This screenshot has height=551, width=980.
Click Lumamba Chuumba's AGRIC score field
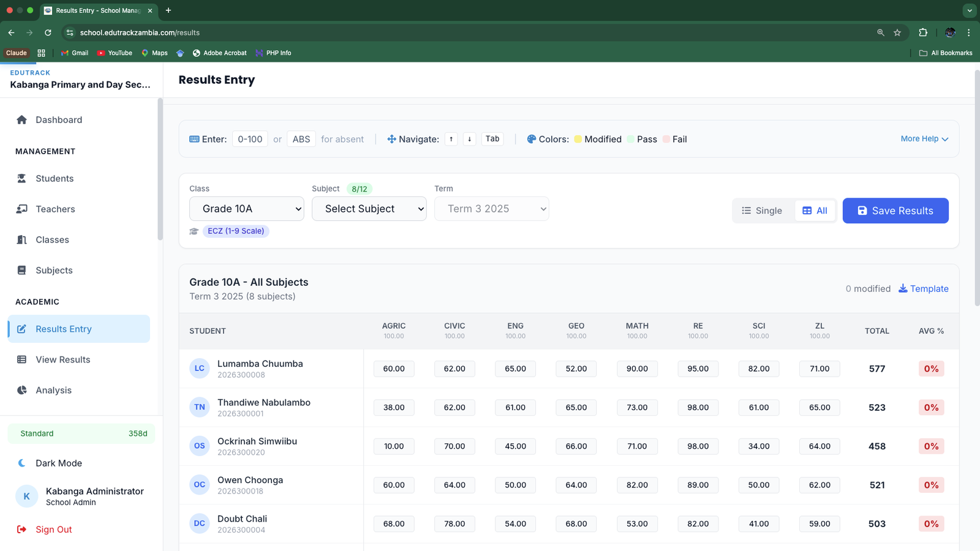[x=394, y=369]
